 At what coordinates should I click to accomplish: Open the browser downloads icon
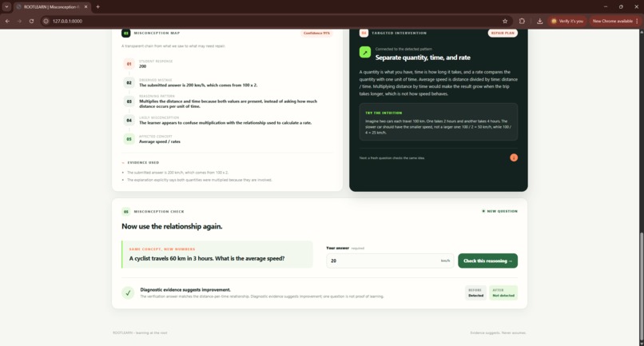point(539,21)
